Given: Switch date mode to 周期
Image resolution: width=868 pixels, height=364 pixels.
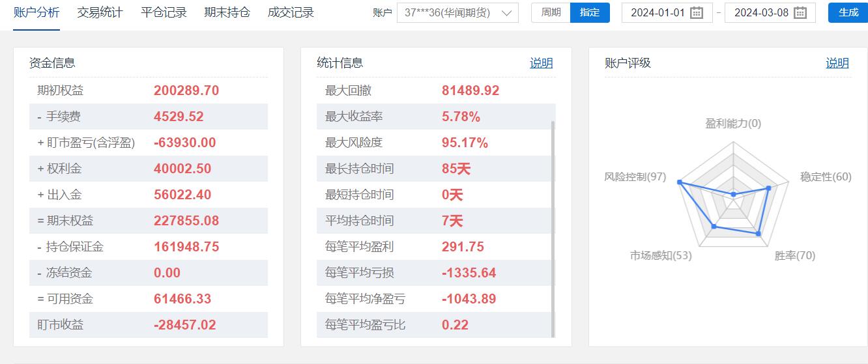Looking at the screenshot, I should tap(551, 12).
